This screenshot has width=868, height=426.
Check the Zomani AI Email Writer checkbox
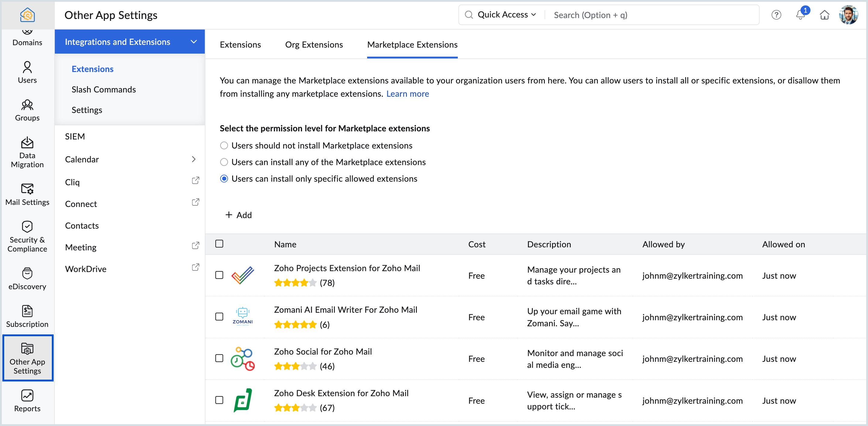click(219, 316)
